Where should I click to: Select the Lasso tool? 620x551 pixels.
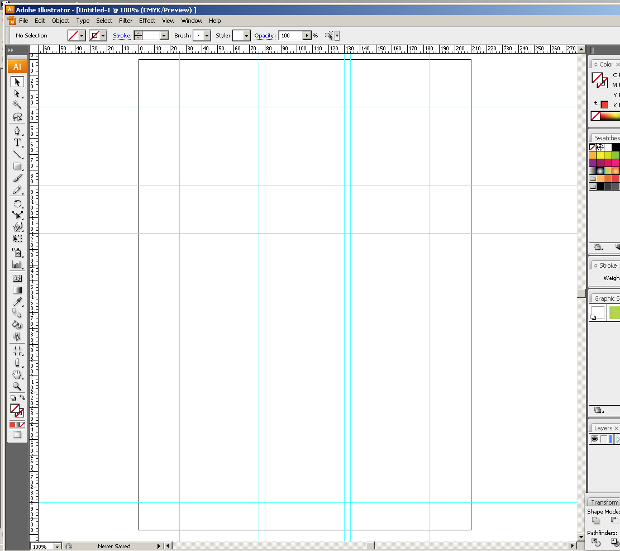click(17, 117)
